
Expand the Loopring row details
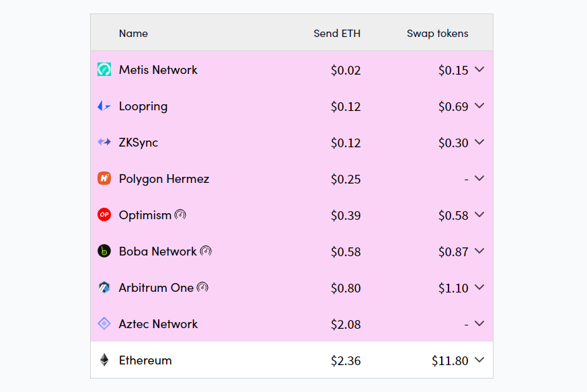point(479,106)
